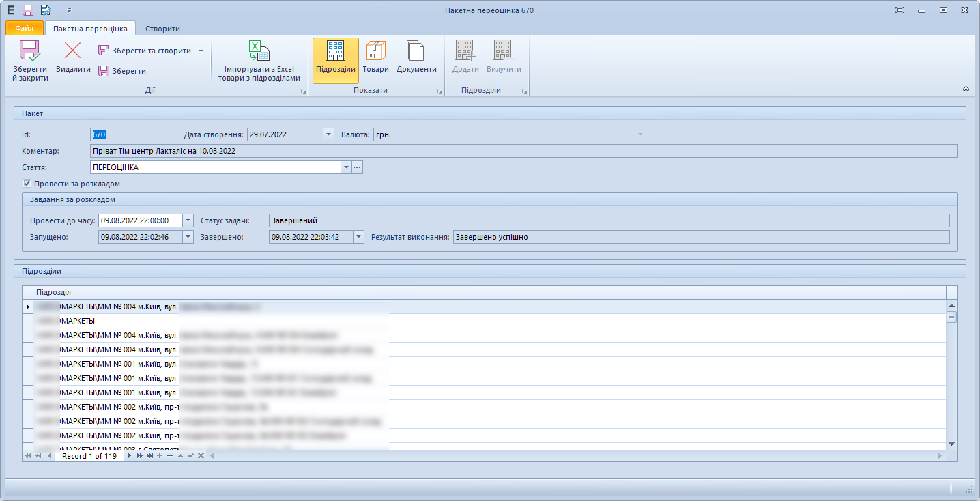Image resolution: width=980 pixels, height=501 pixels.
Task: Import goods with subdivisions from Excel
Action: pos(259,61)
